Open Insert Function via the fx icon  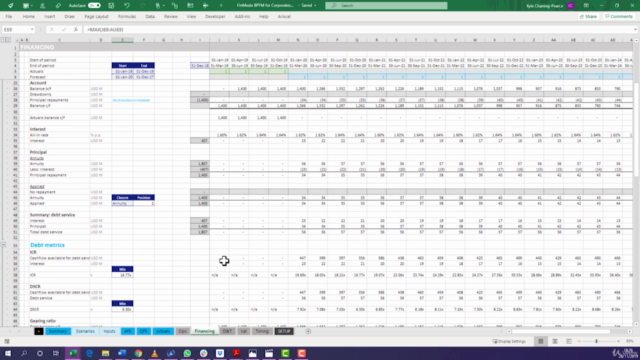click(76, 29)
